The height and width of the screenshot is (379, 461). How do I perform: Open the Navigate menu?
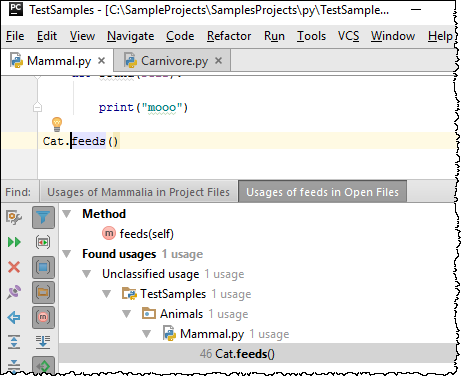[130, 36]
